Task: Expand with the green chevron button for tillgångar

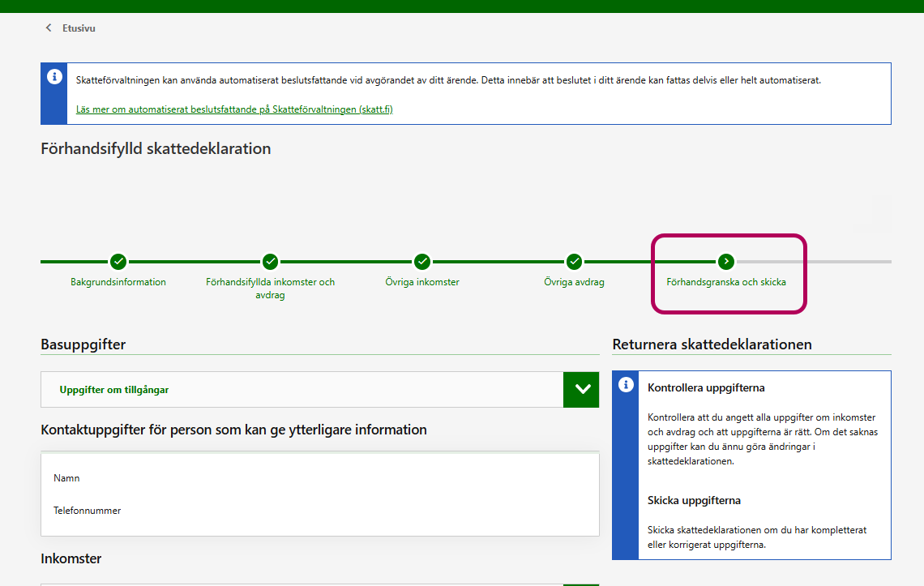Action: pos(581,389)
